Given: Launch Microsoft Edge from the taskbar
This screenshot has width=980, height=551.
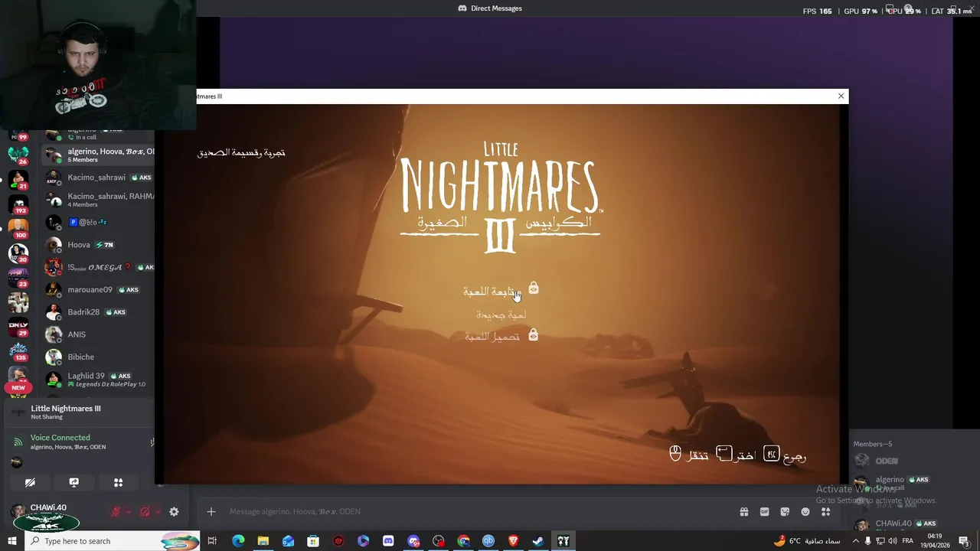Looking at the screenshot, I should [238, 541].
